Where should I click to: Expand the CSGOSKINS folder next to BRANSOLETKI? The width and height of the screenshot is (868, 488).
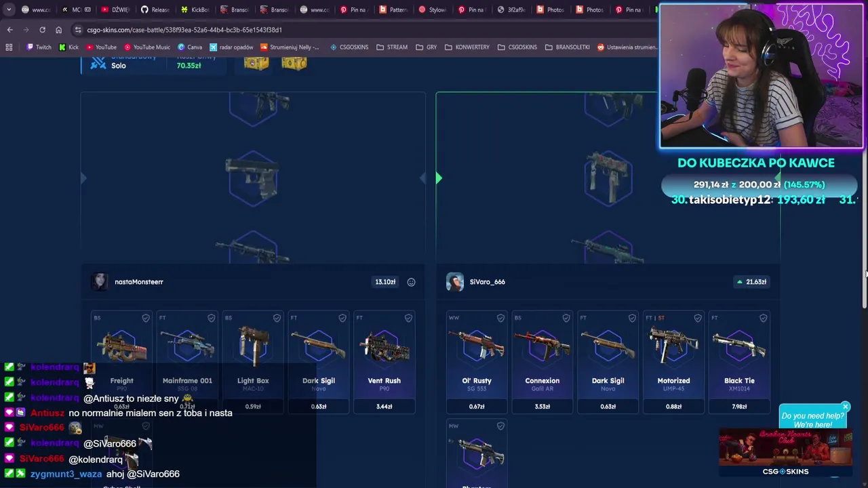(x=517, y=47)
